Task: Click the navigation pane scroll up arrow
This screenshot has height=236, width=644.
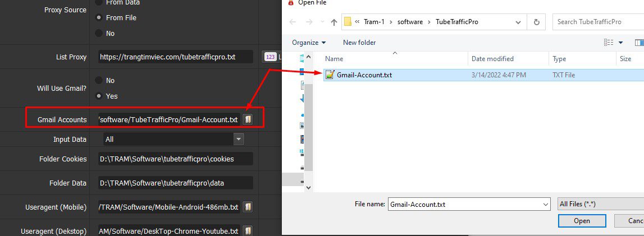Action: 309,56
